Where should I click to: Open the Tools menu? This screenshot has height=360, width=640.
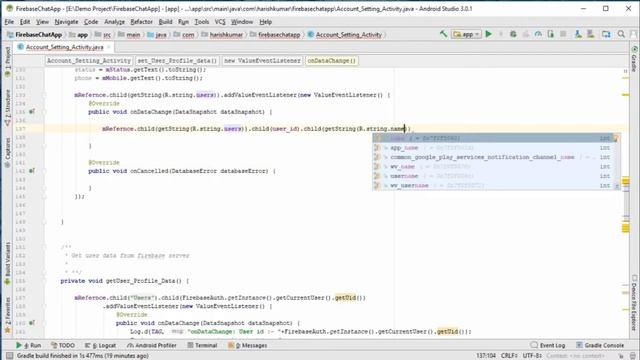tap(202, 22)
